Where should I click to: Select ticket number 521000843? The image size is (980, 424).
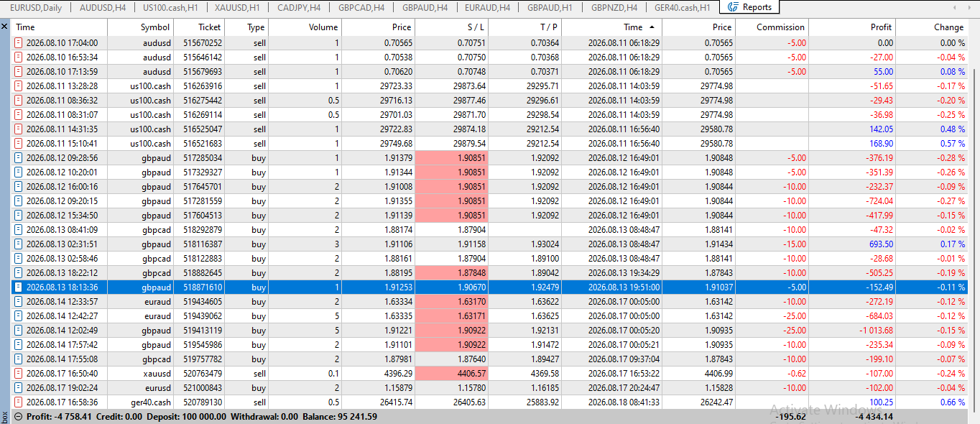(202, 388)
